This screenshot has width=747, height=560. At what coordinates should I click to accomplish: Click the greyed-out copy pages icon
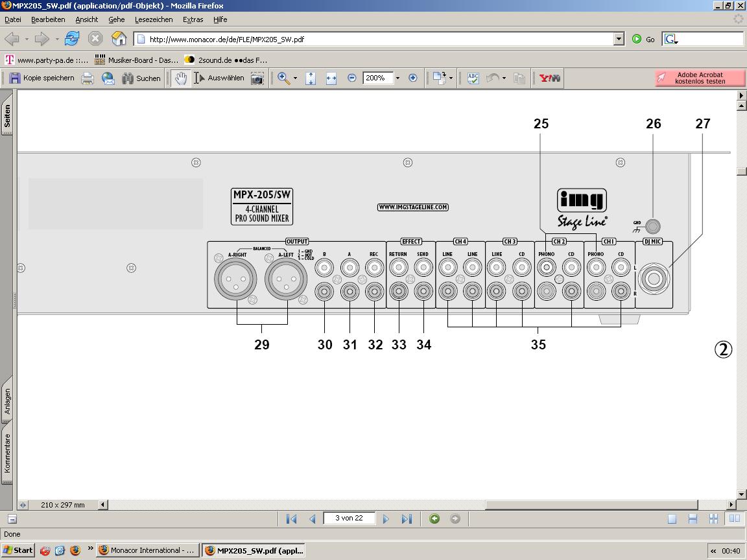tap(519, 78)
